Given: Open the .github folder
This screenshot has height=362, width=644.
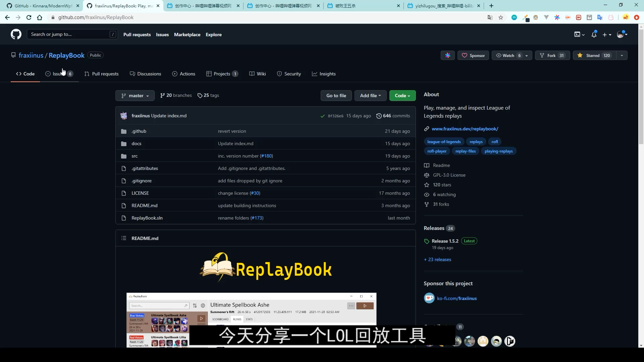Looking at the screenshot, I should tap(139, 131).
